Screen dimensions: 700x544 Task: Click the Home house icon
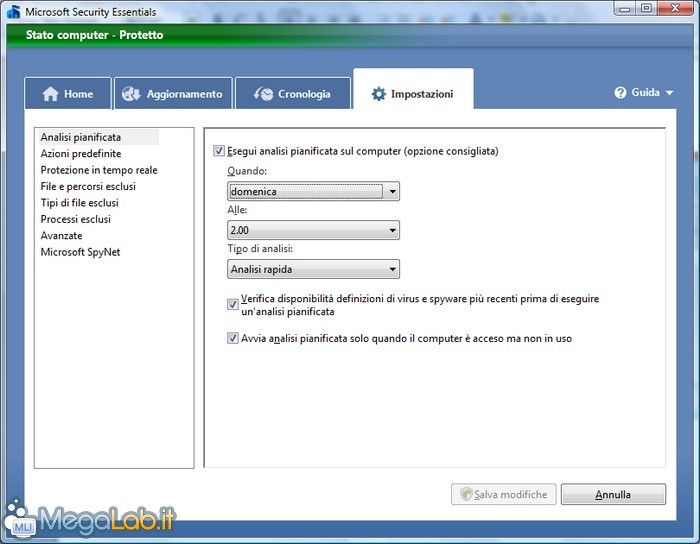50,94
